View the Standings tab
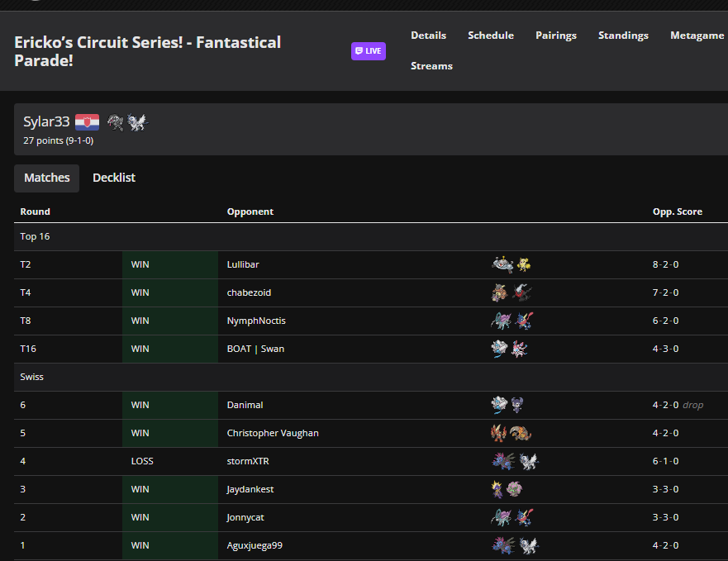 (x=623, y=36)
